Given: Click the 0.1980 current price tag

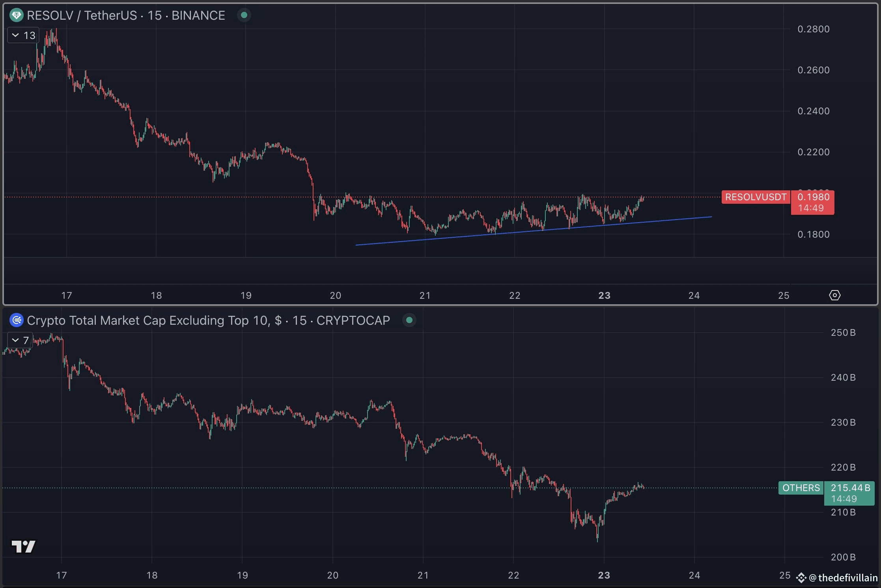Looking at the screenshot, I should [x=813, y=202].
